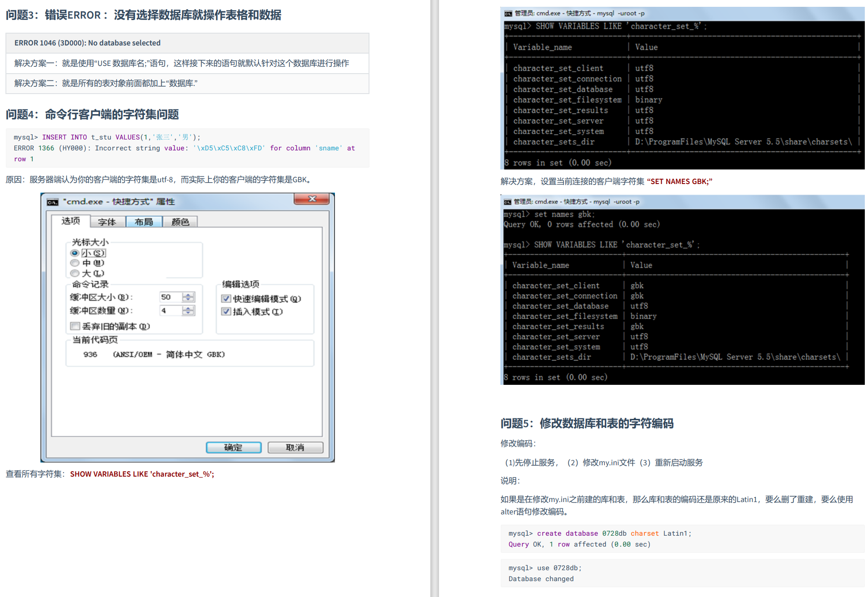Select the 中 cursor size radio button

(x=75, y=263)
